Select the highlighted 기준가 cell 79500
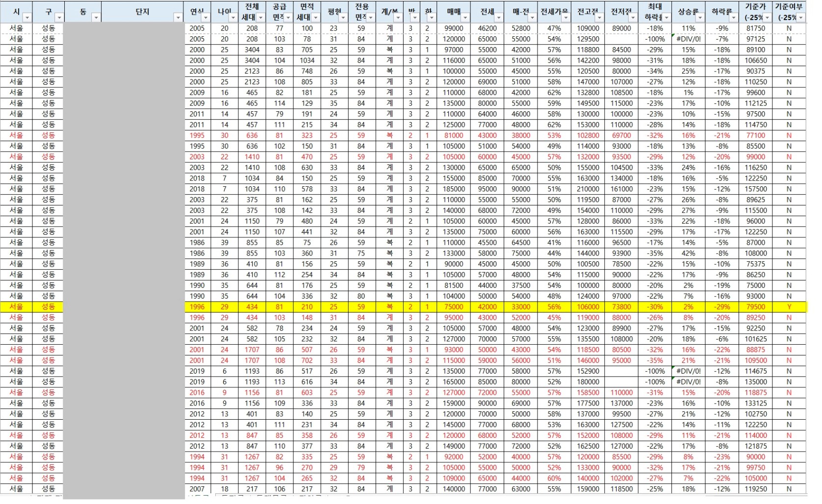The image size is (822, 504). [756, 307]
